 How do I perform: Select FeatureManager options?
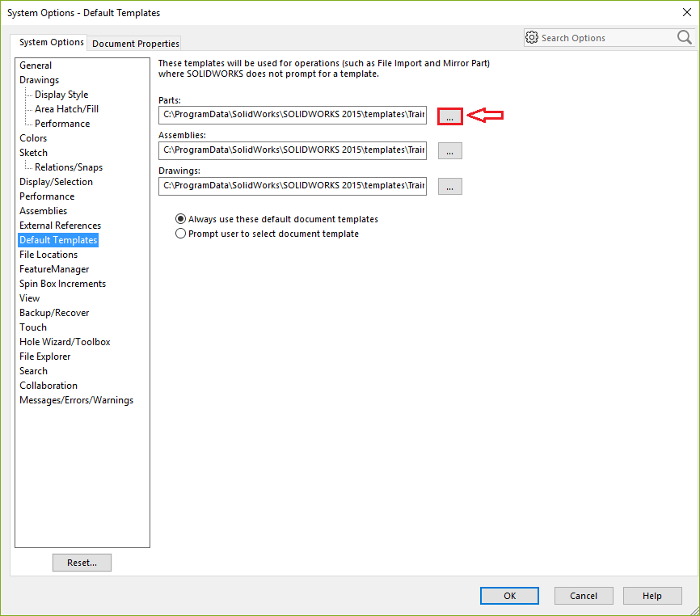[54, 269]
